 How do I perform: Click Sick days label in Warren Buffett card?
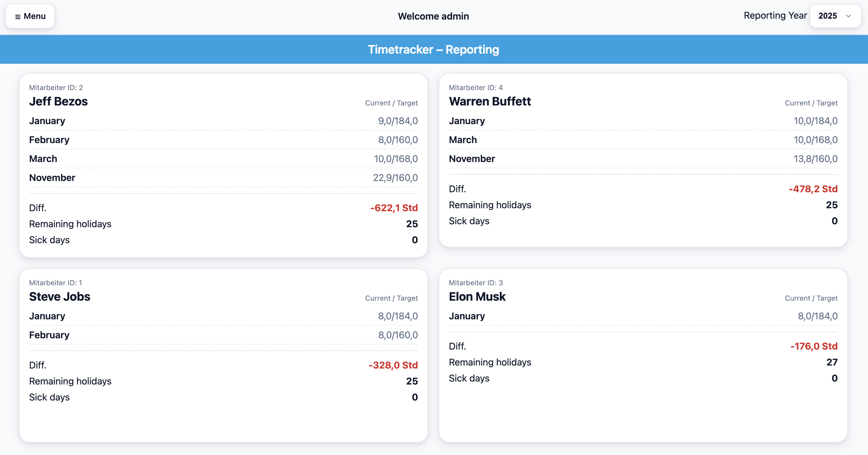(x=469, y=221)
